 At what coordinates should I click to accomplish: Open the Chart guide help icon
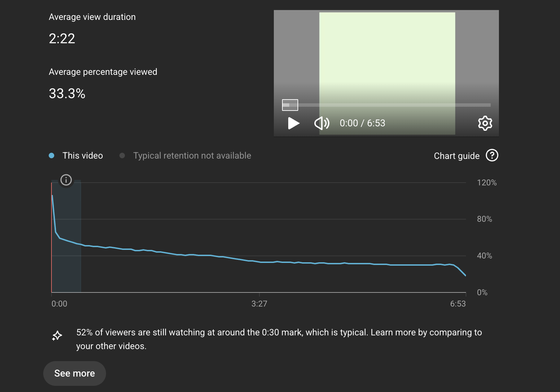[x=492, y=155]
